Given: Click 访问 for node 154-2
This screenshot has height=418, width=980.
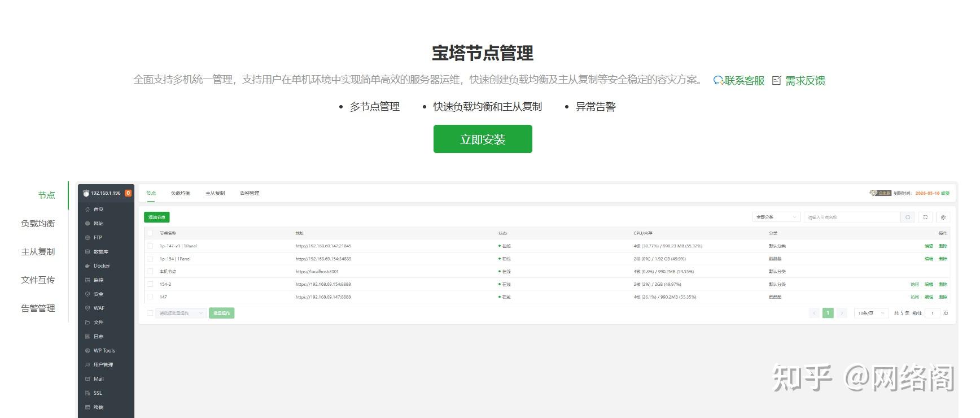Looking at the screenshot, I should tap(915, 285).
